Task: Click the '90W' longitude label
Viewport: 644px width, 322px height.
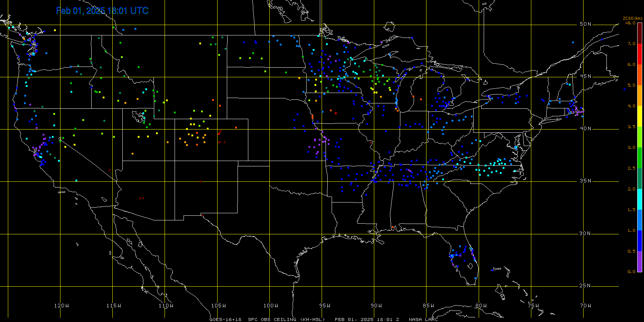Action: point(376,306)
